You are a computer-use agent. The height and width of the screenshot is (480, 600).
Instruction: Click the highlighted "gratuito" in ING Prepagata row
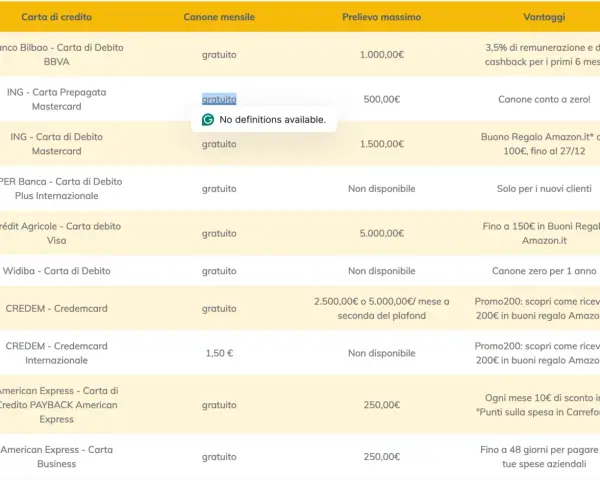219,100
